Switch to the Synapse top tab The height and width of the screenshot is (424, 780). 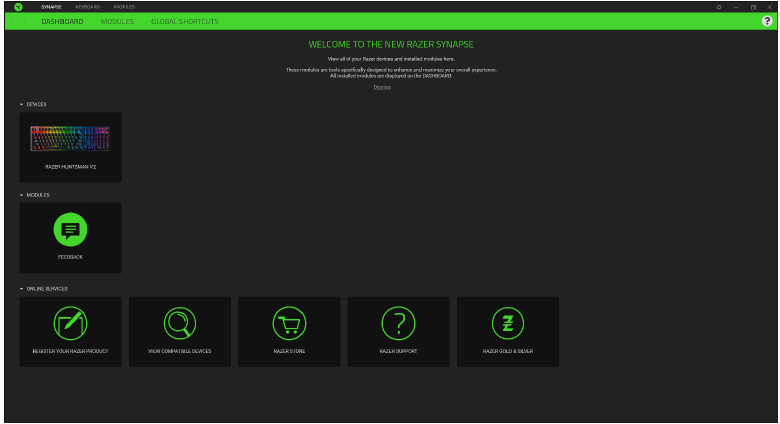[51, 7]
